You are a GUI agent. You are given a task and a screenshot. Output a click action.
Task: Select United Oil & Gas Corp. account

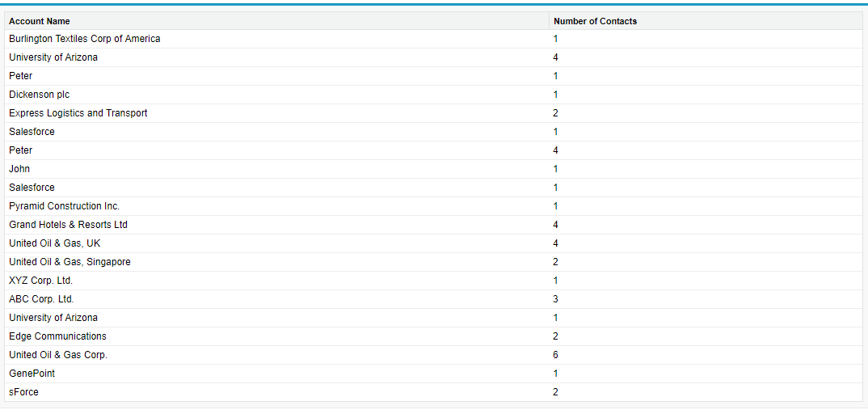click(58, 355)
